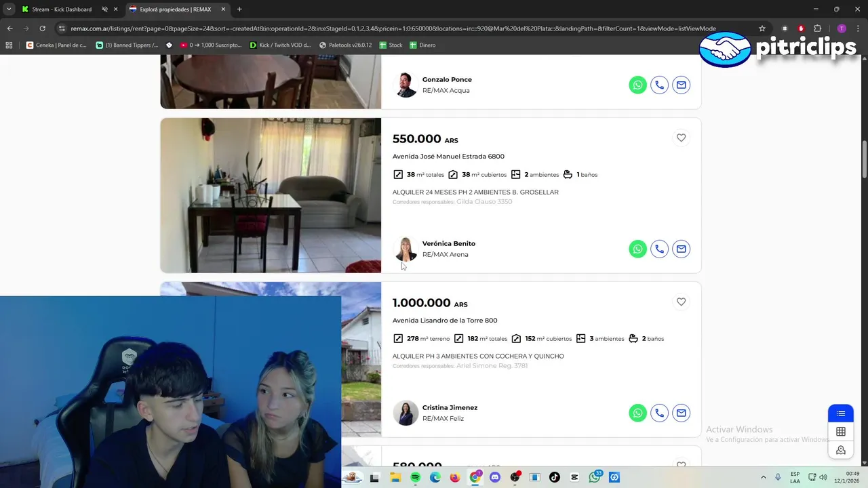868x488 pixels.
Task: Open Microsoft Edge from the taskbar
Action: [x=435, y=477]
